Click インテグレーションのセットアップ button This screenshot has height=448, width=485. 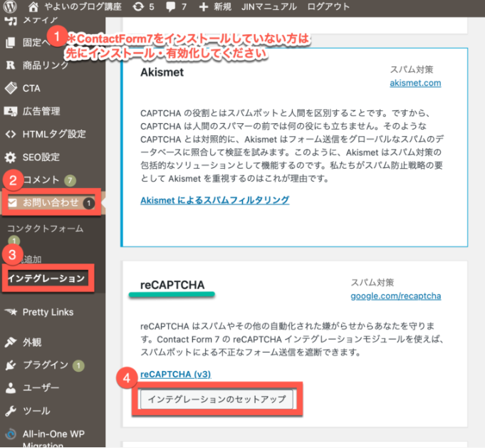pos(216,399)
